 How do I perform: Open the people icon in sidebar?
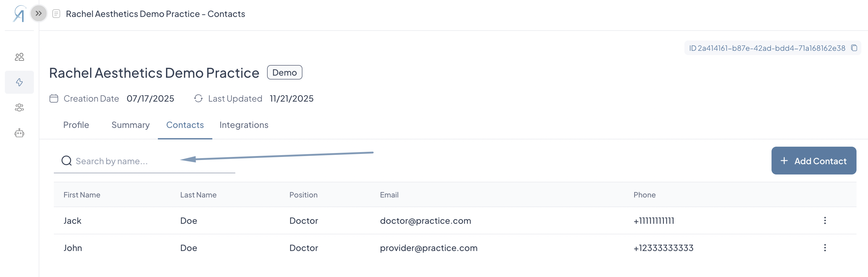(19, 57)
